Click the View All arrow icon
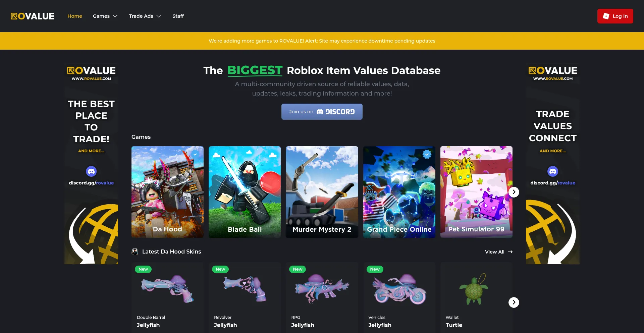 tap(510, 252)
